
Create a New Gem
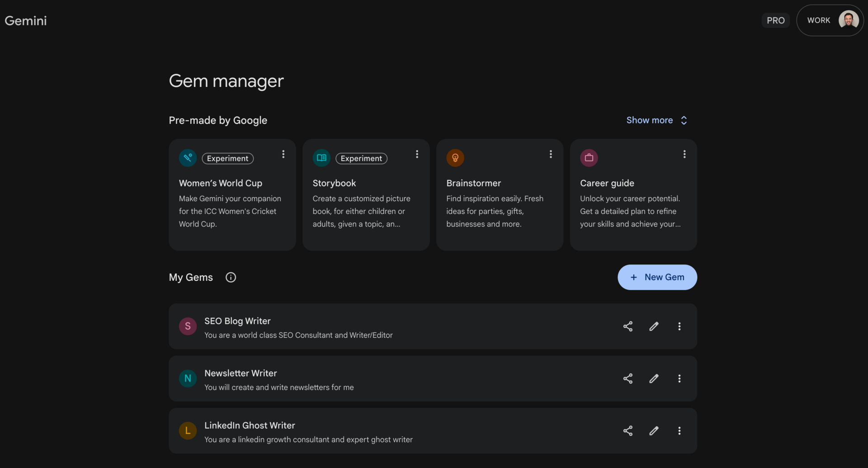[x=657, y=277]
